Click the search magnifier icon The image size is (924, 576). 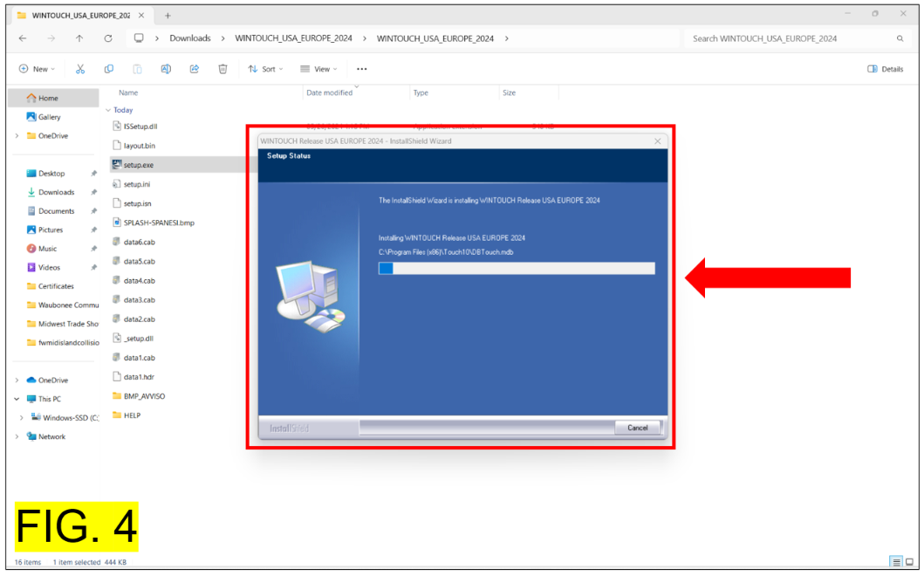(x=900, y=38)
